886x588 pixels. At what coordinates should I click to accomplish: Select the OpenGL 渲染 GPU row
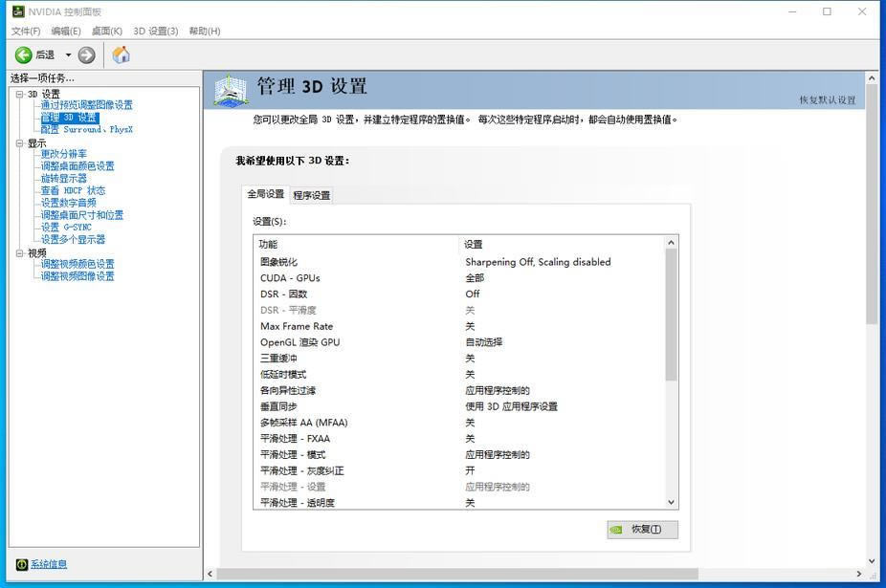[459, 342]
